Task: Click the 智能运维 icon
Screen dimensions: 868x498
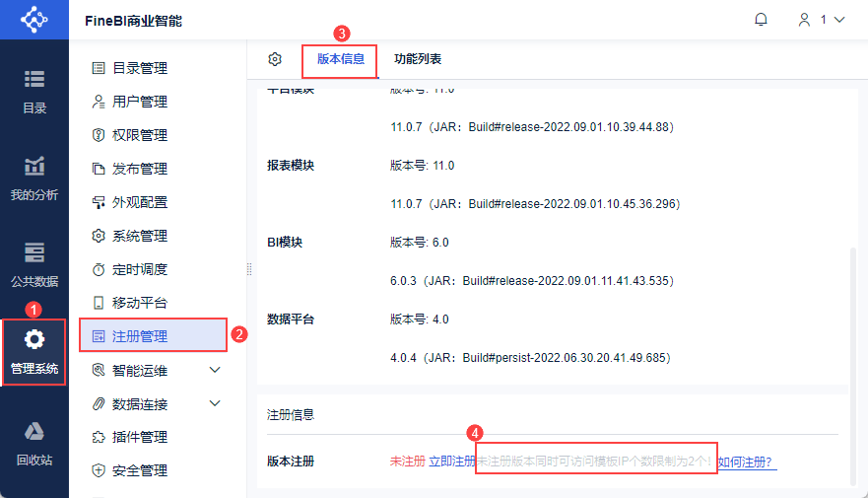Action: pyautogui.click(x=99, y=370)
